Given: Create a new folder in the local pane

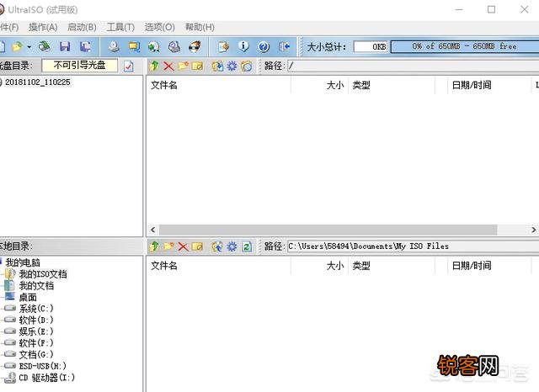Looking at the screenshot, I should pos(168,246).
